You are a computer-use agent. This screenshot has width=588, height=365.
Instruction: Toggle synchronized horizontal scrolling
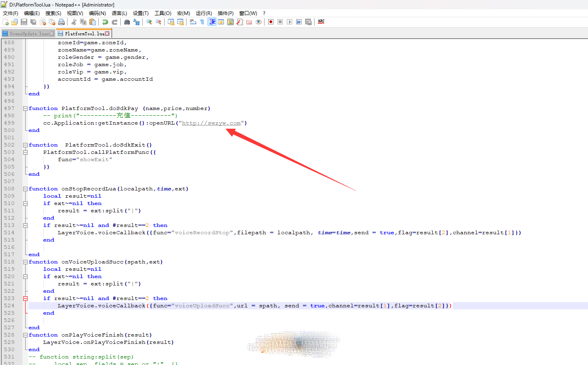pyautogui.click(x=180, y=22)
